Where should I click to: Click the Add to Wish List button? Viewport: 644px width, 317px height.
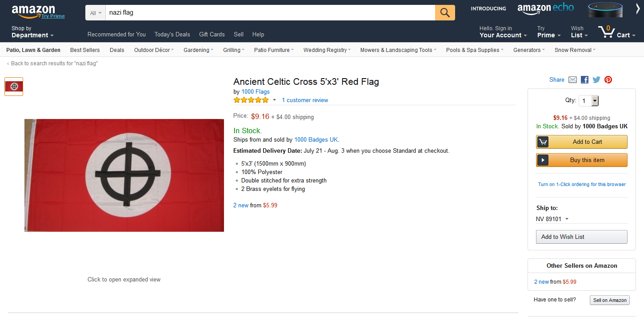tap(581, 237)
